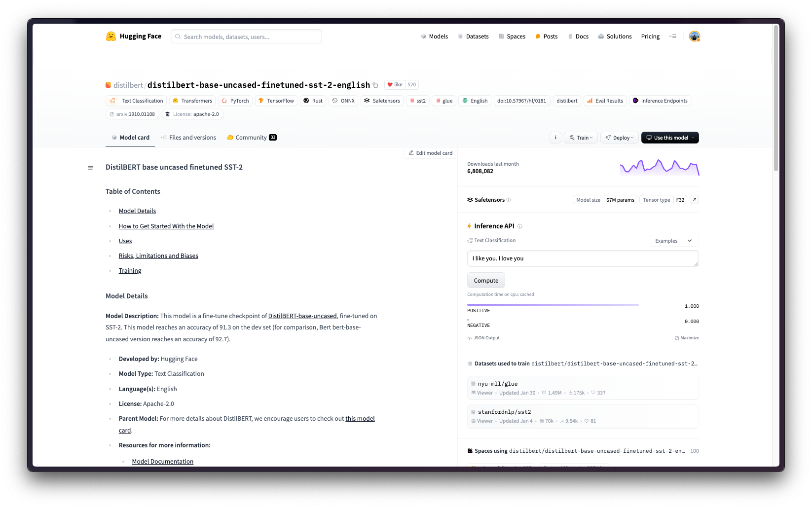Click the doi:10.57967/hf/0181 tag
This screenshot has width=812, height=508.
click(x=522, y=101)
